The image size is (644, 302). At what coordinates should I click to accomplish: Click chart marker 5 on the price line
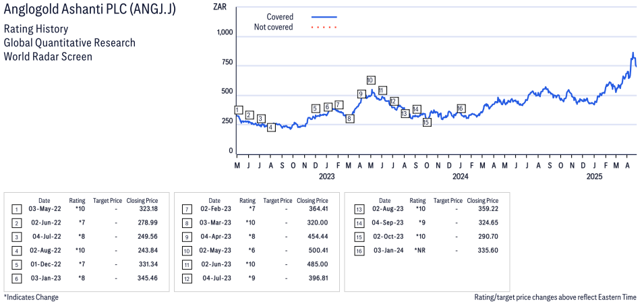point(316,109)
